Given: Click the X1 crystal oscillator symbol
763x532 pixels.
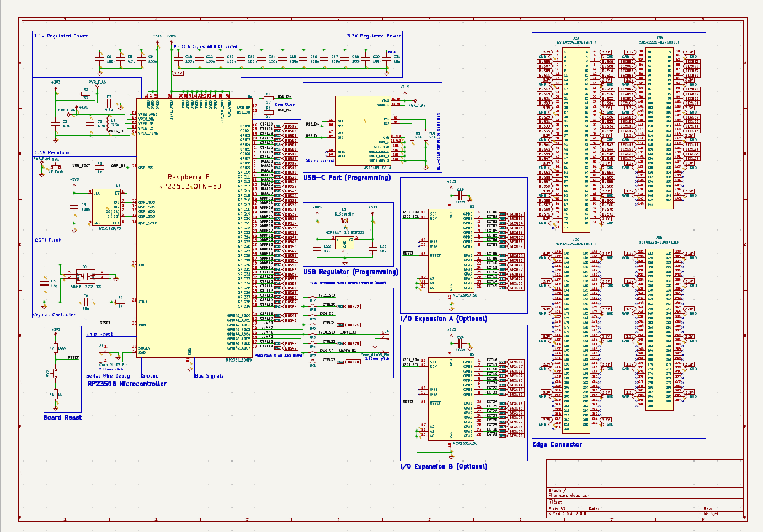Looking at the screenshot, I should (86, 275).
